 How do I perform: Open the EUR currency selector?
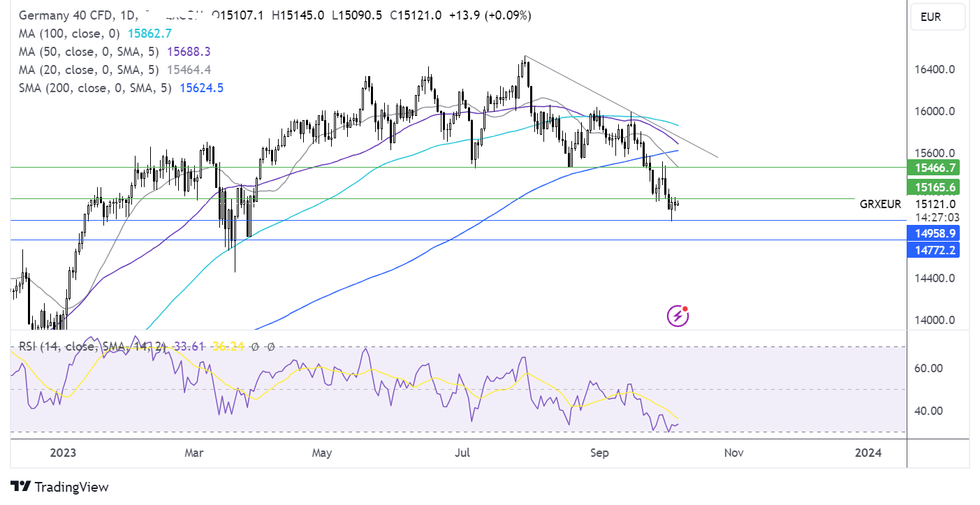click(938, 17)
